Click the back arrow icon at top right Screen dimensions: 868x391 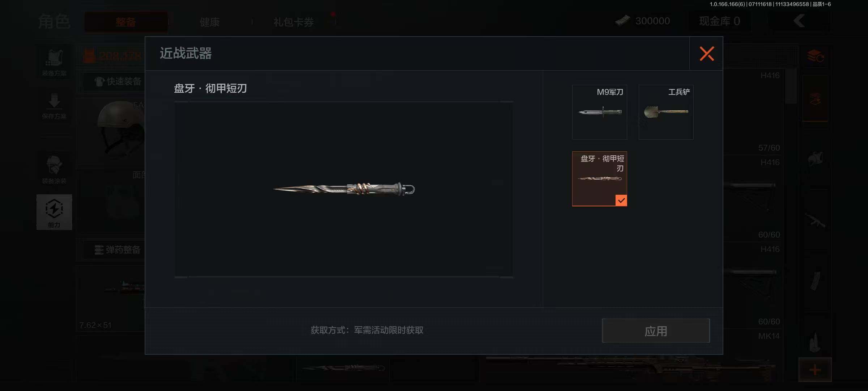(x=799, y=21)
